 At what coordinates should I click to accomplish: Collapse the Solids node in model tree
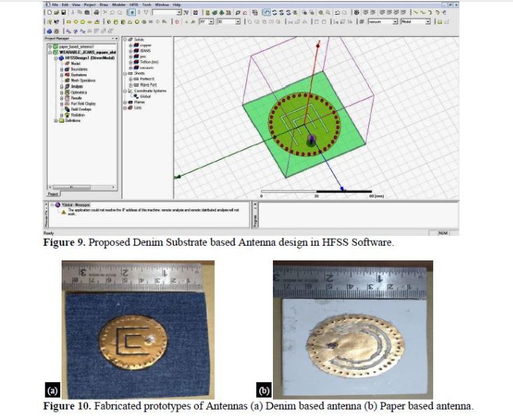[x=125, y=40]
